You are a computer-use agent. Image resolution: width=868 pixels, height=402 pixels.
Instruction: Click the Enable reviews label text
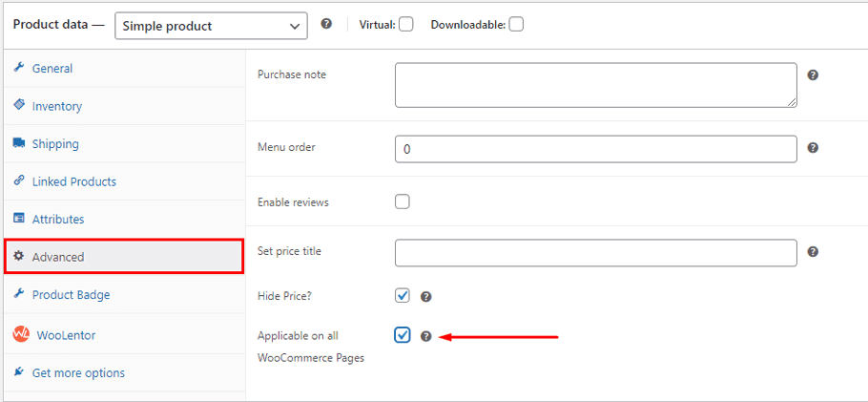[x=293, y=202]
